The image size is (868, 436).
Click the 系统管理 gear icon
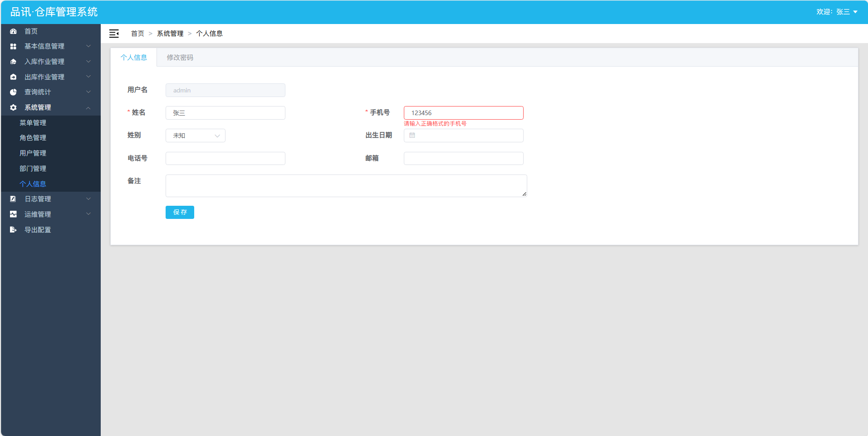(x=13, y=107)
